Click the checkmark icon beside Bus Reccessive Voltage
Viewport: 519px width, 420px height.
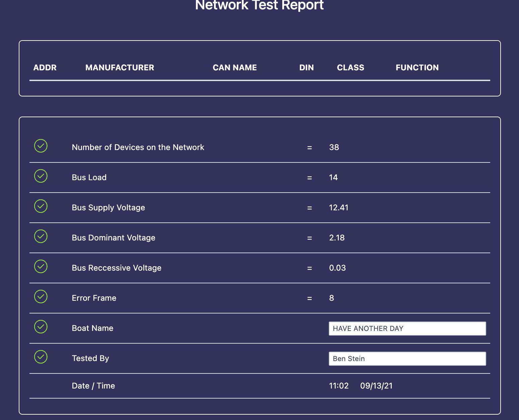coord(41,266)
